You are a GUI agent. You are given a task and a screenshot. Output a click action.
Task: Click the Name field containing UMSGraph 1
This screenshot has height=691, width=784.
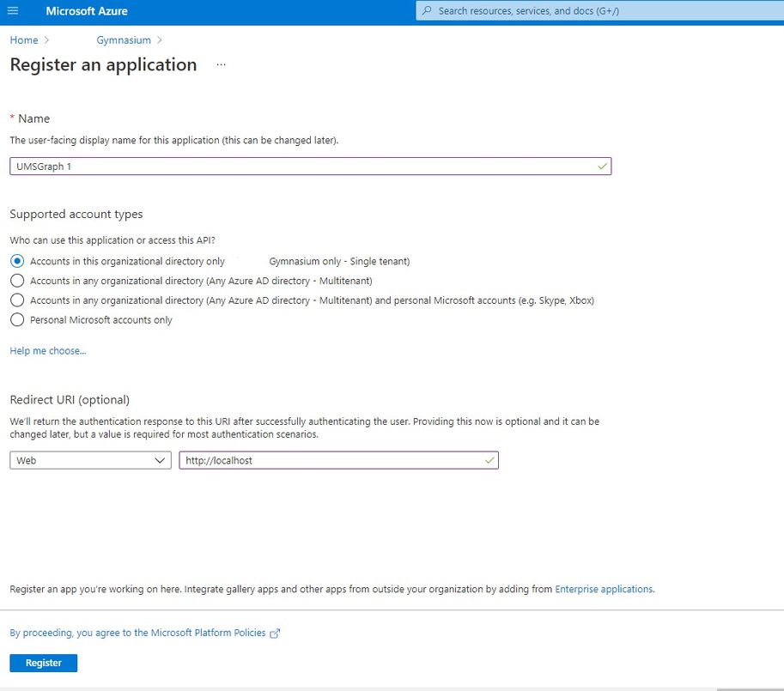point(301,167)
